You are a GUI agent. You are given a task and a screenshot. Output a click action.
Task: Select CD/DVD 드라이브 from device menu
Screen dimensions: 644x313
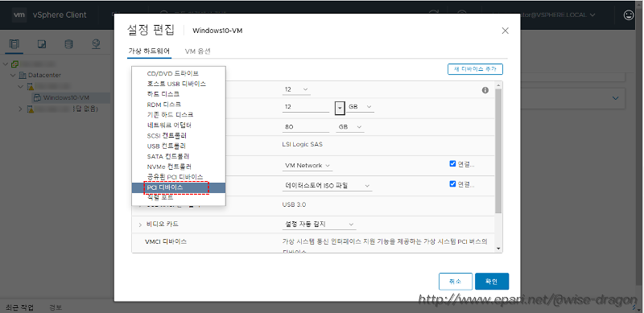(x=178, y=73)
